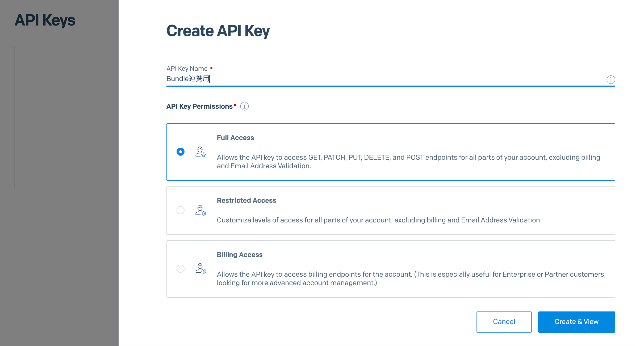This screenshot has height=346, width=644.
Task: Click the Billing Access description text
Action: 410,279
